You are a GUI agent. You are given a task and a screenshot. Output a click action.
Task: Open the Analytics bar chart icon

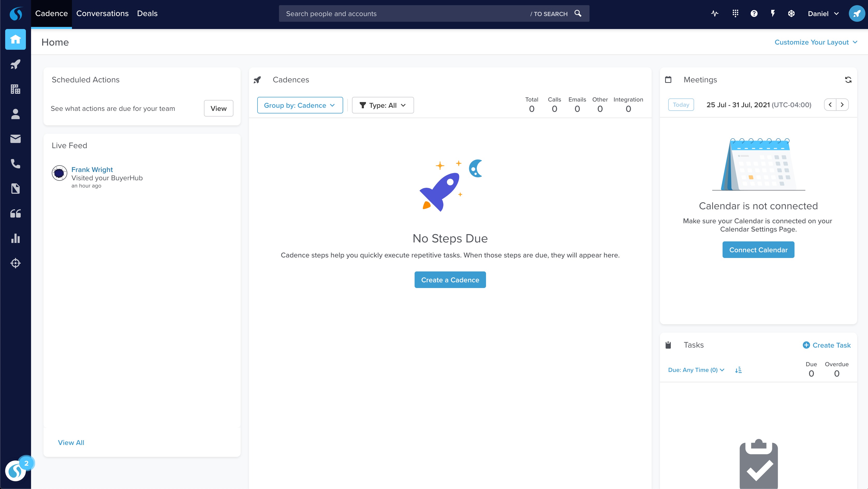coord(16,239)
